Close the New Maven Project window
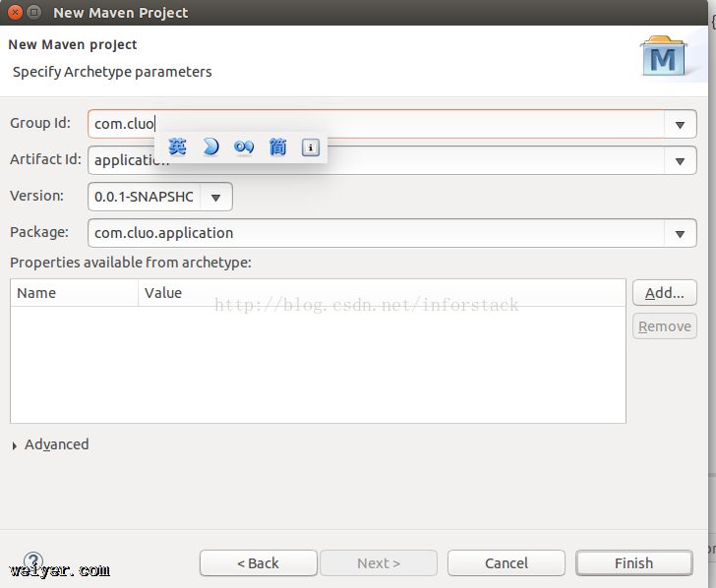716x588 pixels. point(15,13)
